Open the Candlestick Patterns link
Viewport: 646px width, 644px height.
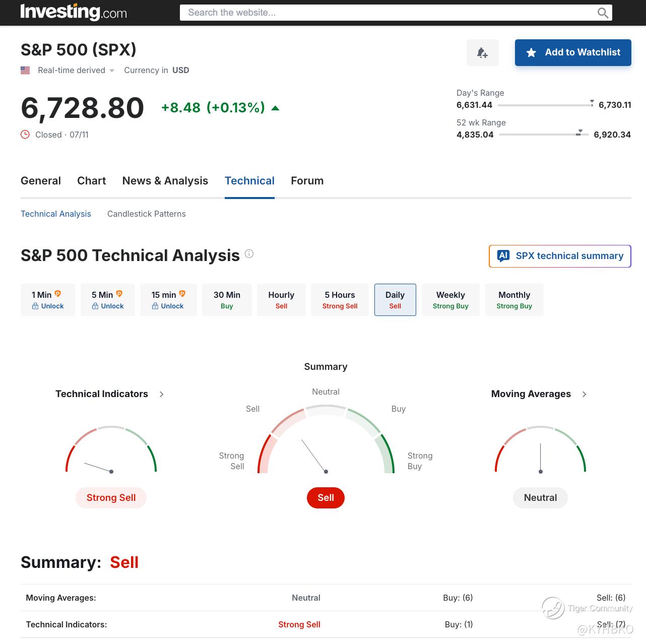click(x=146, y=214)
